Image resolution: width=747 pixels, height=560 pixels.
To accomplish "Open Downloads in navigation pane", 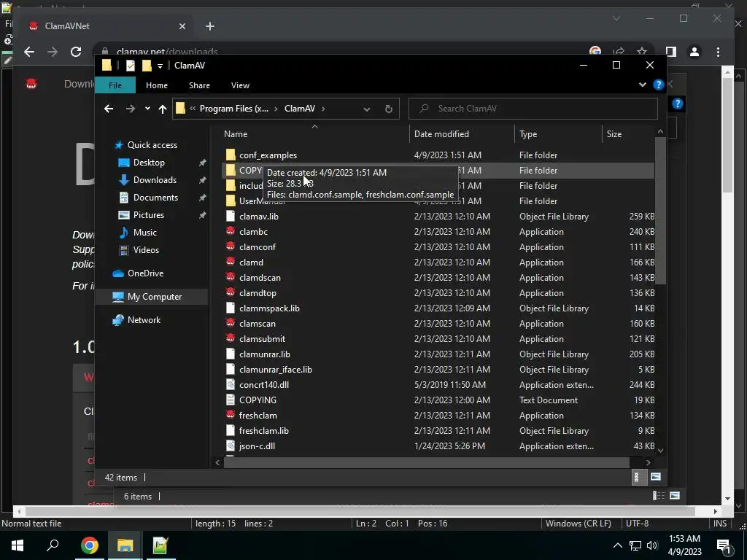I will coord(155,180).
